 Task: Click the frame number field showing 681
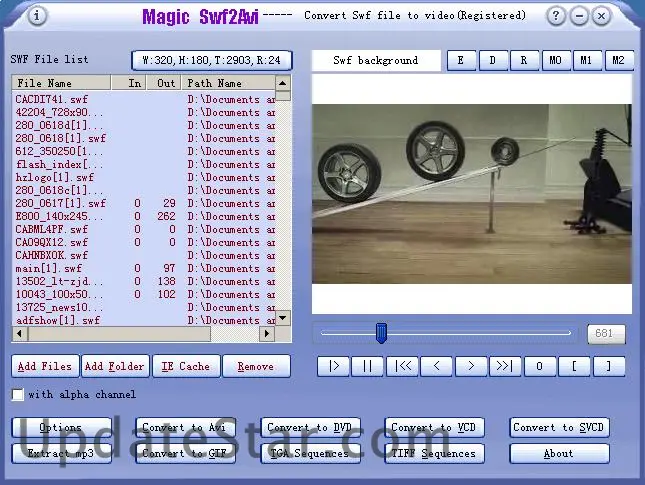click(606, 333)
